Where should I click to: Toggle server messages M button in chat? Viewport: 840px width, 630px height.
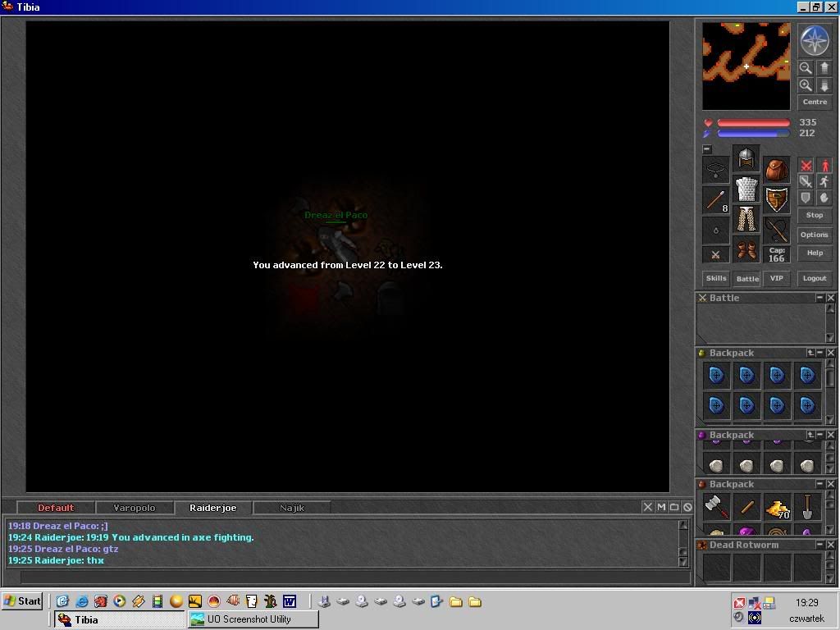pyautogui.click(x=661, y=507)
